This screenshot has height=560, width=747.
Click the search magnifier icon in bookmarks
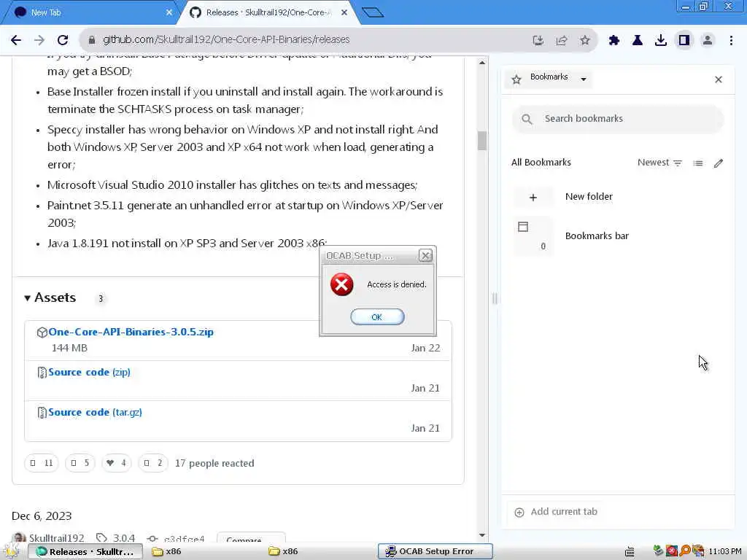527,119
